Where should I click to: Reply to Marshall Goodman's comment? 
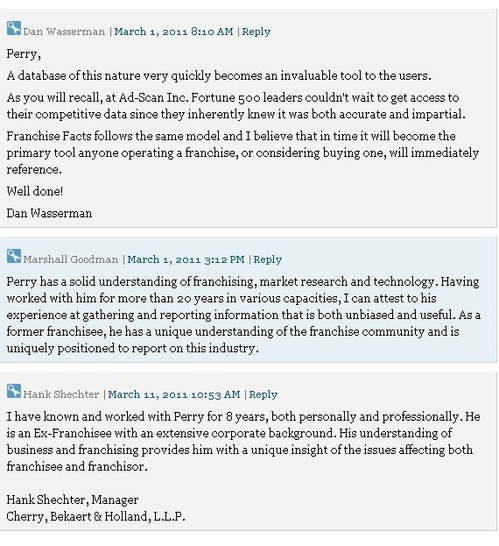(267, 259)
